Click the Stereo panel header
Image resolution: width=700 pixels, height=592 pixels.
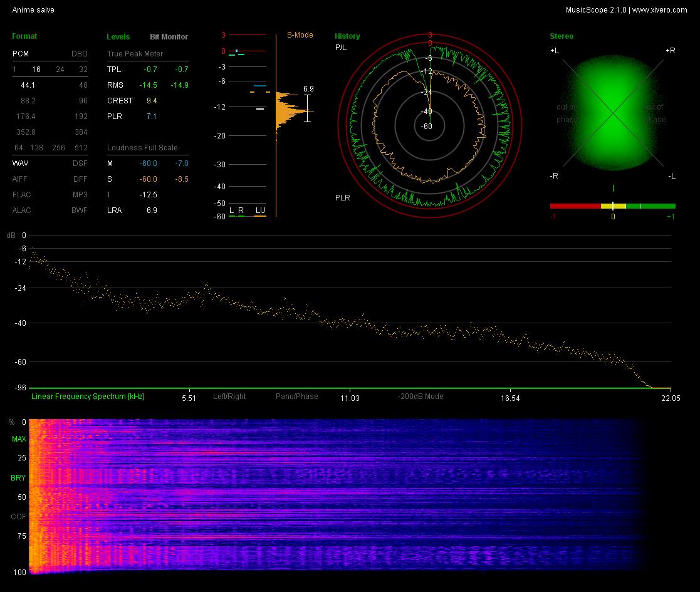(562, 36)
